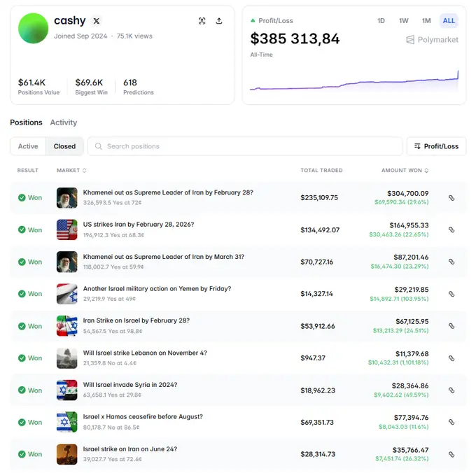Click Israel-Syria flags thumbnail
The width and height of the screenshot is (476, 473).
pos(66,390)
